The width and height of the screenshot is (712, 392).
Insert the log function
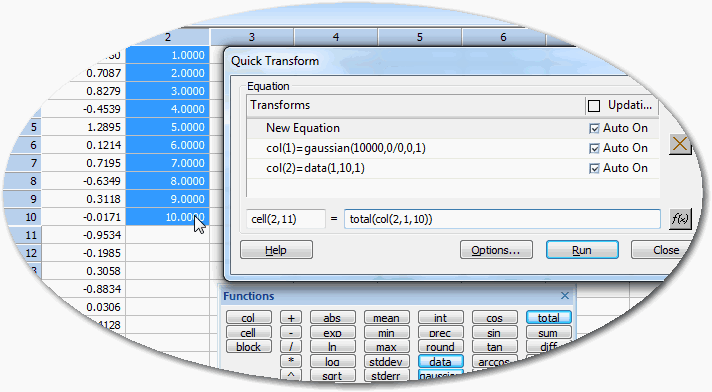coord(332,361)
